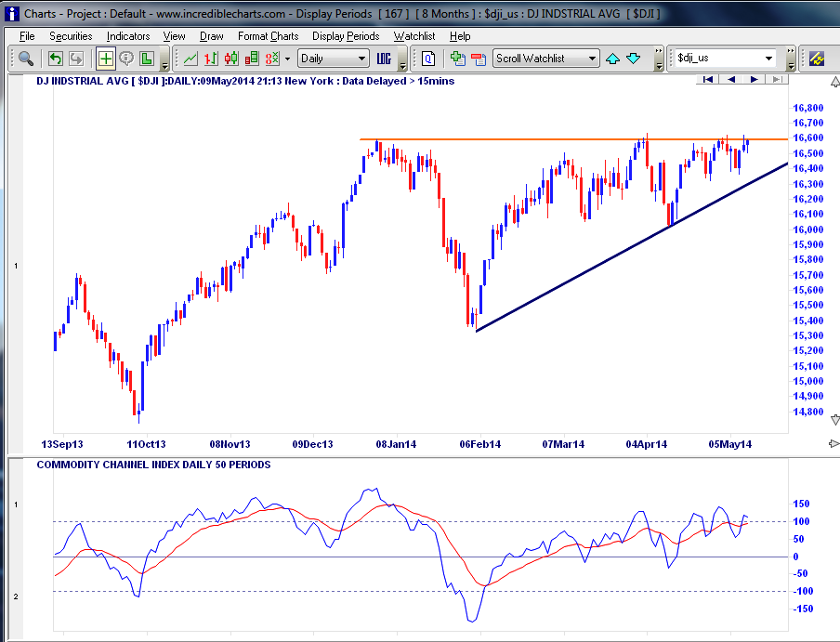Toggle the green L legend icon
This screenshot has width=840, height=642.
pos(147,59)
